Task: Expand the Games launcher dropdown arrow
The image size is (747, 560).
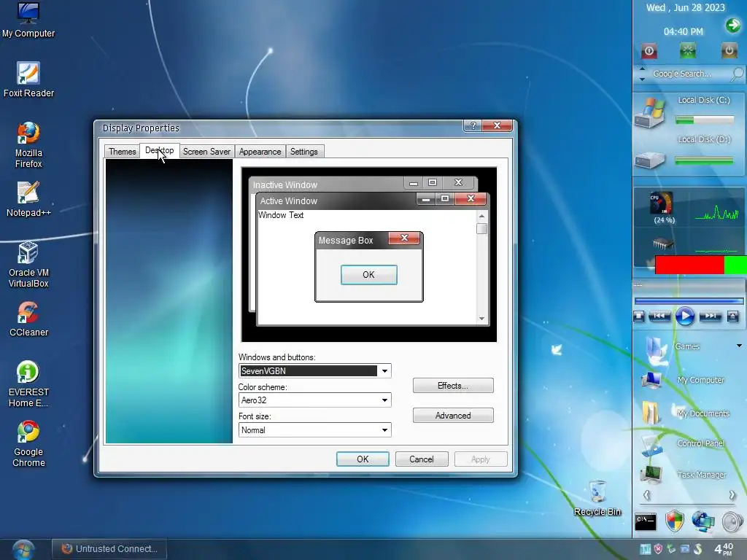Action: coord(739,346)
